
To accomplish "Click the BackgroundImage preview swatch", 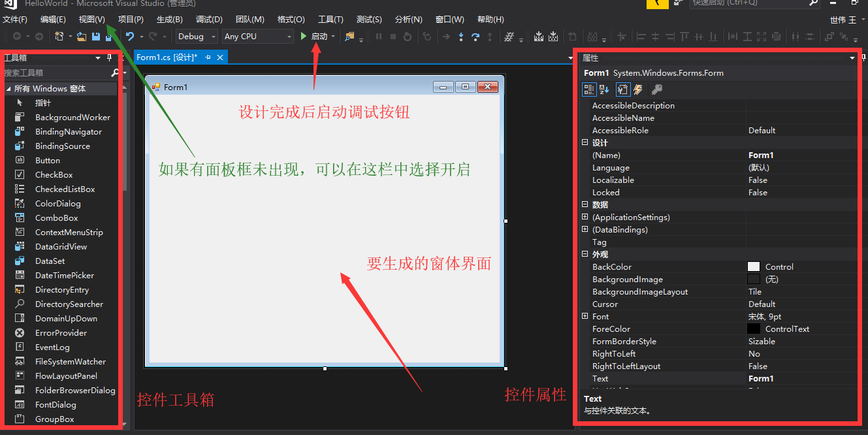I will pyautogui.click(x=754, y=279).
